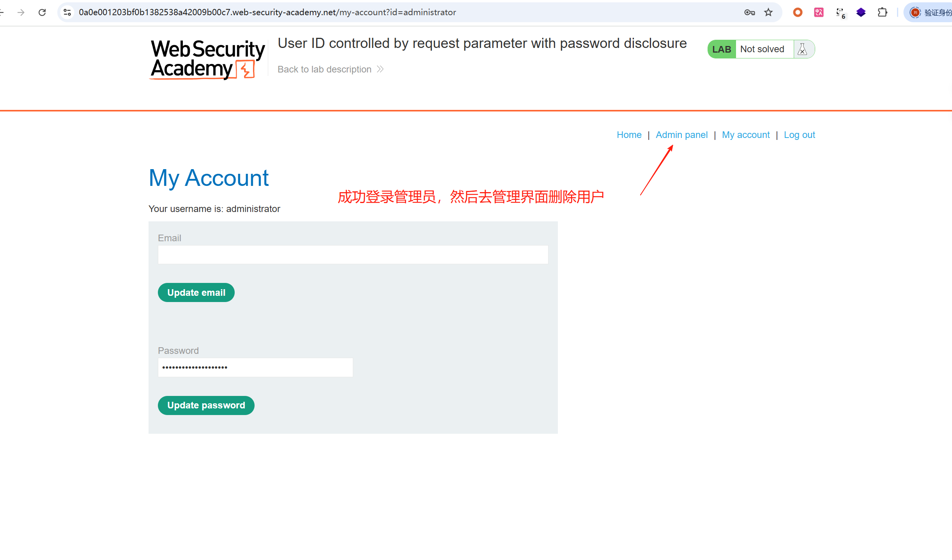Open the panda extension with badge 6
The width and height of the screenshot is (952, 560).
[x=840, y=13]
